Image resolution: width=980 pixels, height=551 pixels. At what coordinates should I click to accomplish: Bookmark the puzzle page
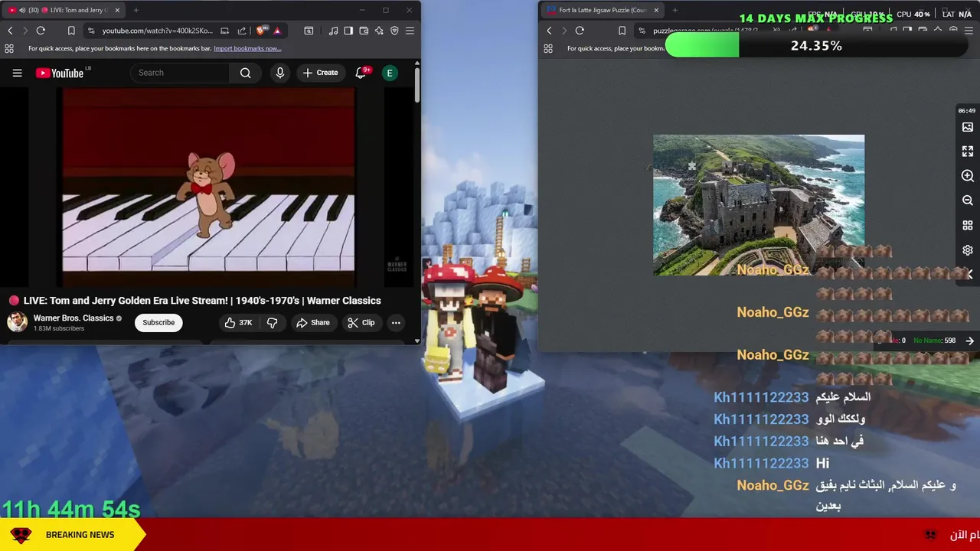pyautogui.click(x=622, y=31)
